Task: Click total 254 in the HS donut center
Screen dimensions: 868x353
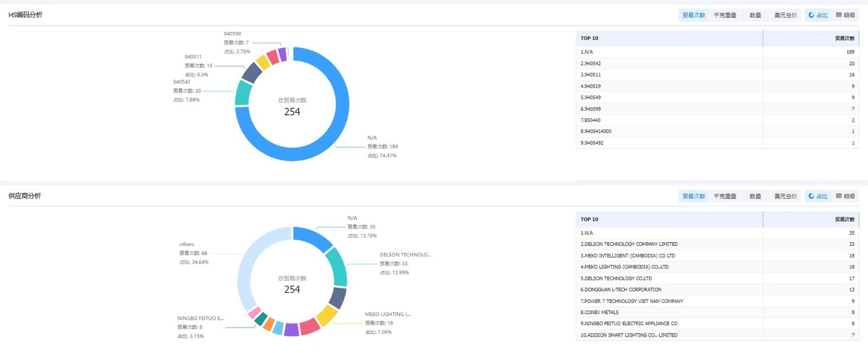Action: pyautogui.click(x=292, y=112)
